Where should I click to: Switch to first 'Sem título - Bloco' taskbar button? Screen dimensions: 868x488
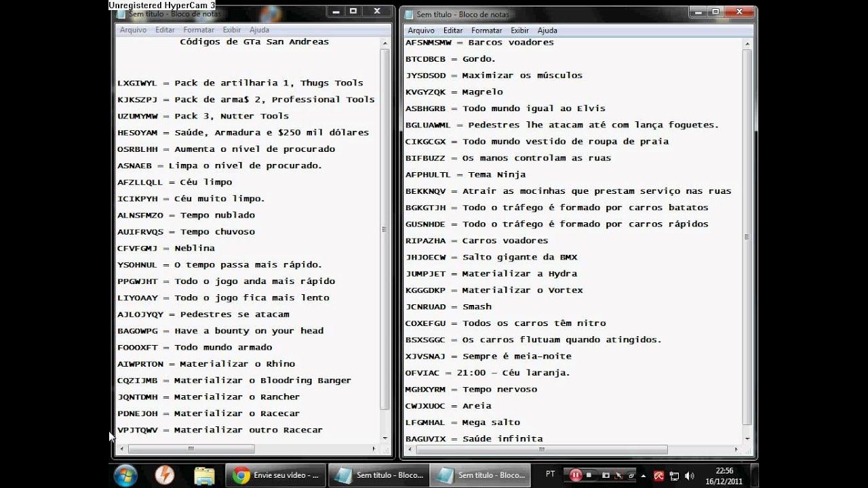click(x=378, y=475)
